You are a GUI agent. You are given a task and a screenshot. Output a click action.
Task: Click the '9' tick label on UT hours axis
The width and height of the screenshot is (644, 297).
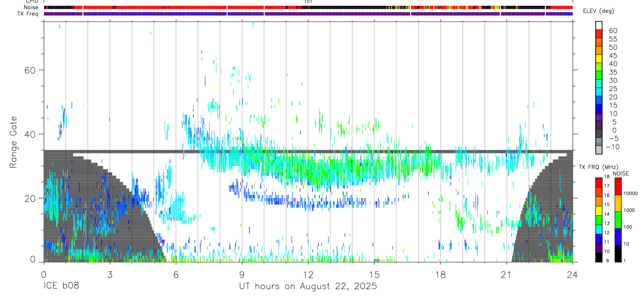pyautogui.click(x=242, y=274)
